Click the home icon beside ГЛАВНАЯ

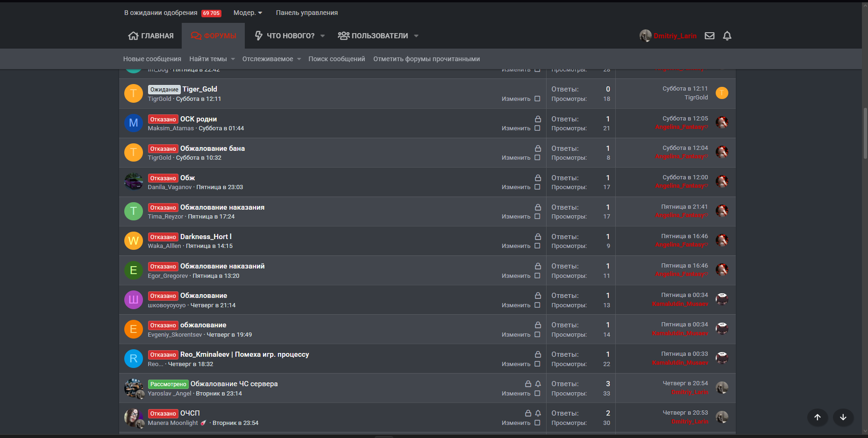(133, 36)
